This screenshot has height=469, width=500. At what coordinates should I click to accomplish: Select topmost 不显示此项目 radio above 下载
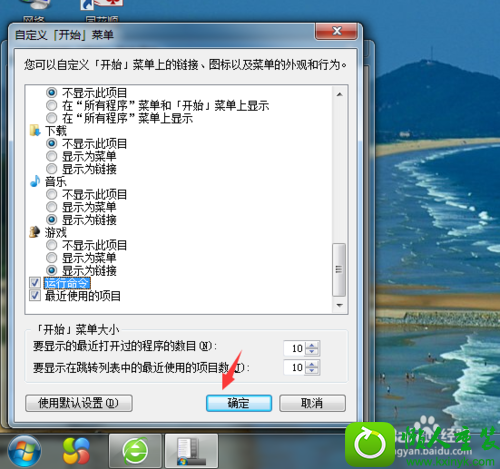coord(51,92)
